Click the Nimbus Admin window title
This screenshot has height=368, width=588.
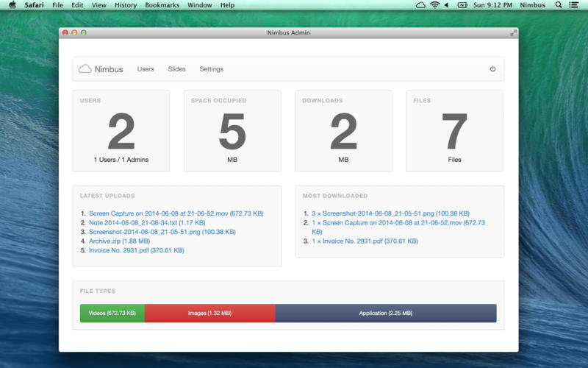288,32
